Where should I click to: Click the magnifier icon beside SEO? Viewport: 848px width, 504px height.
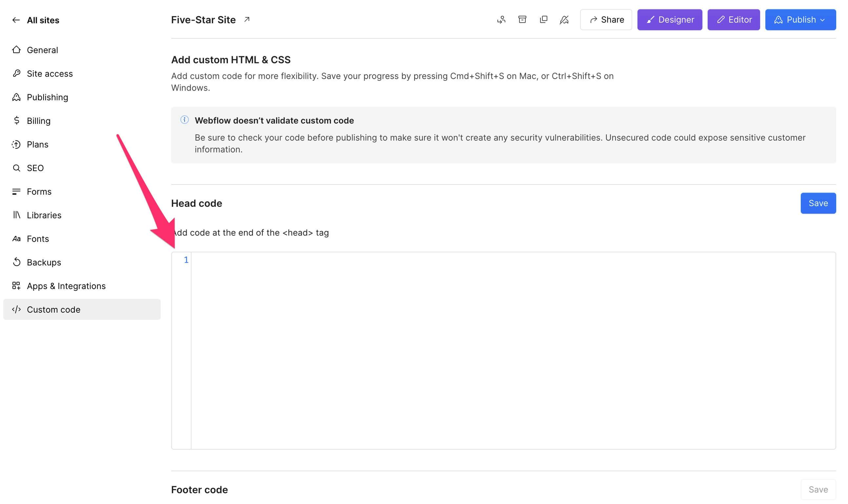[16, 168]
